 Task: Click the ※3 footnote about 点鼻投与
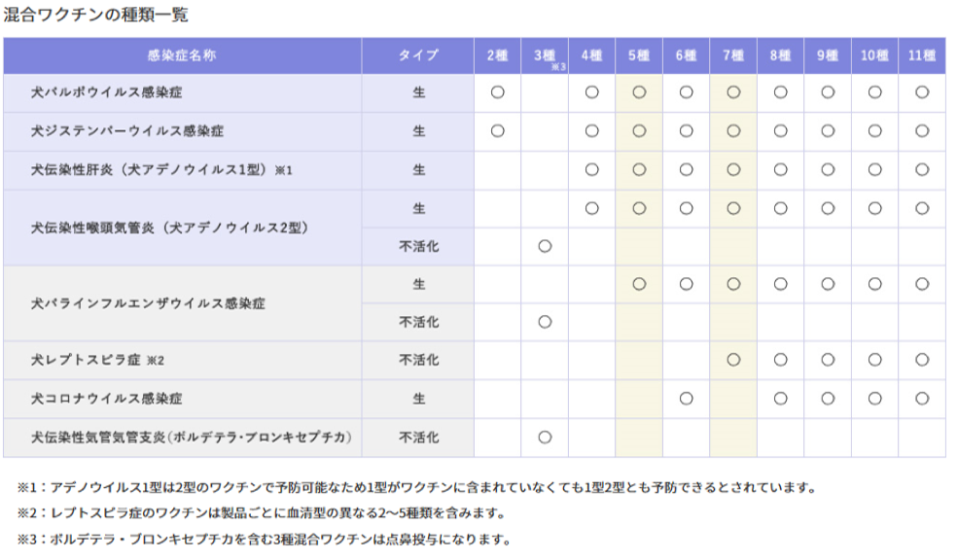point(264,538)
